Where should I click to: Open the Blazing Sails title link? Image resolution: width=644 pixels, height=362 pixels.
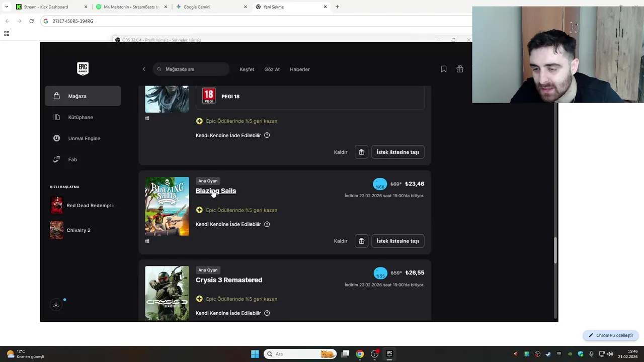coord(216,191)
